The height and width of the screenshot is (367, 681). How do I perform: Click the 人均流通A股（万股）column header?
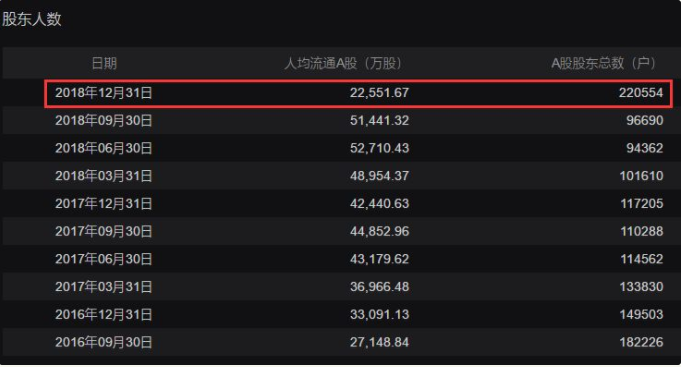(346, 63)
